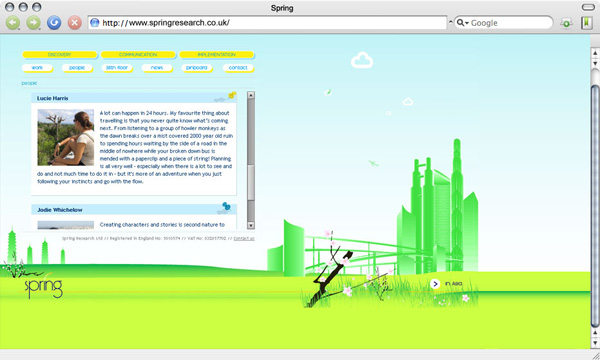This screenshot has width=600, height=360.
Task: Go to the work page button
Action: tap(37, 68)
